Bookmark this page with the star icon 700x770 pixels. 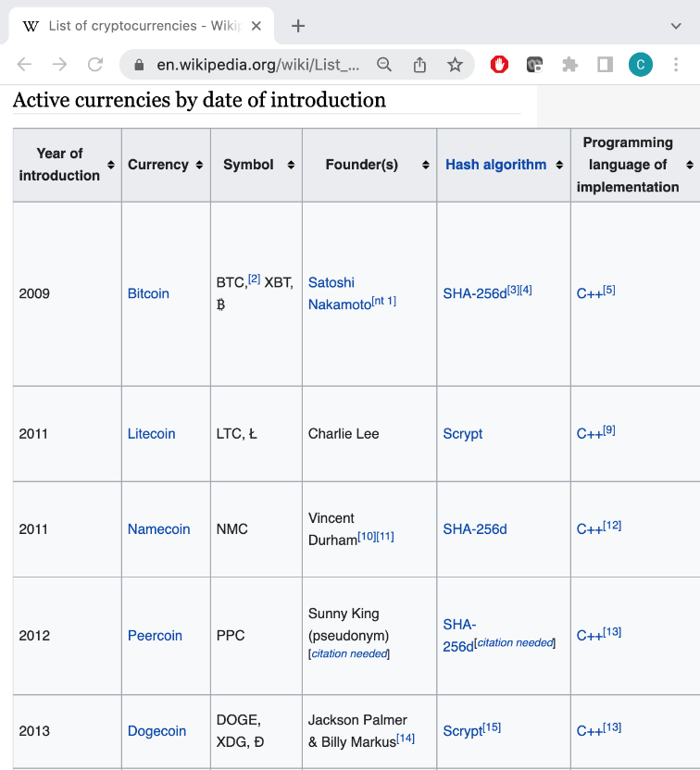(x=455, y=65)
